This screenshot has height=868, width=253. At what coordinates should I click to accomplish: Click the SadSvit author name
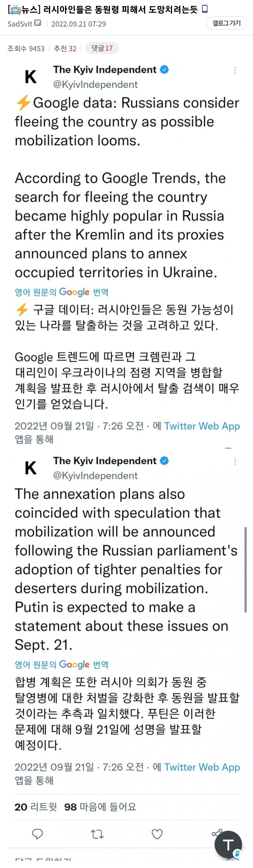pos(20,24)
